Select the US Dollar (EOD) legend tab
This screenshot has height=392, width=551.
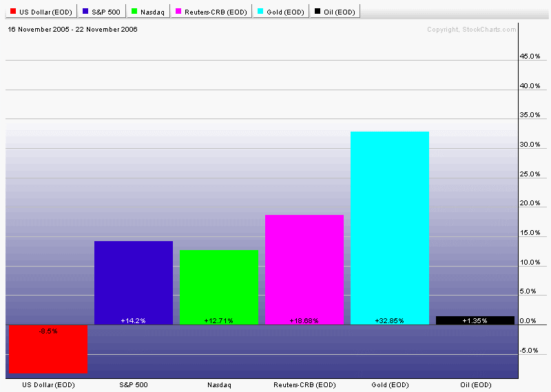[41, 12]
